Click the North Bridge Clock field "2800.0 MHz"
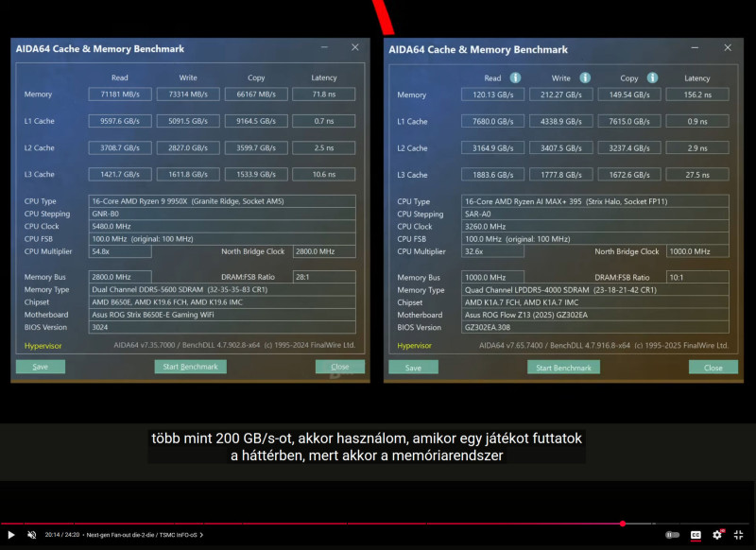 pos(324,251)
